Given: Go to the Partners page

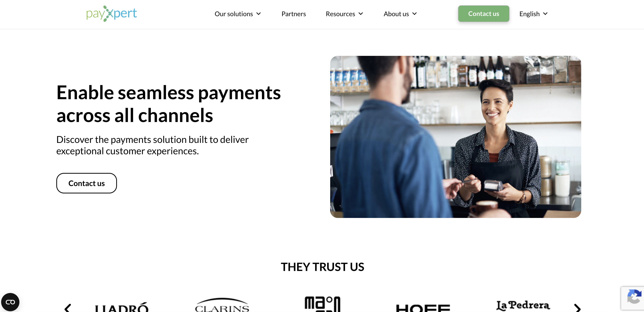Looking at the screenshot, I should pyautogui.click(x=293, y=14).
